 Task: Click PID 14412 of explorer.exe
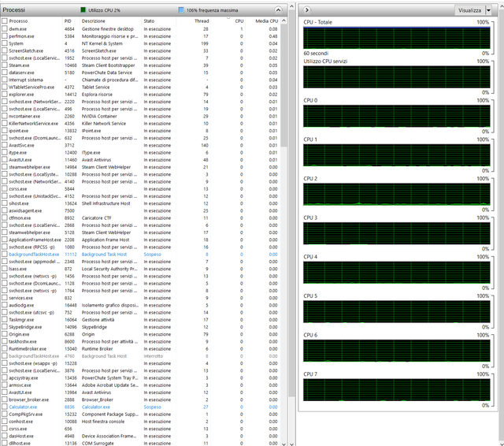[71, 95]
